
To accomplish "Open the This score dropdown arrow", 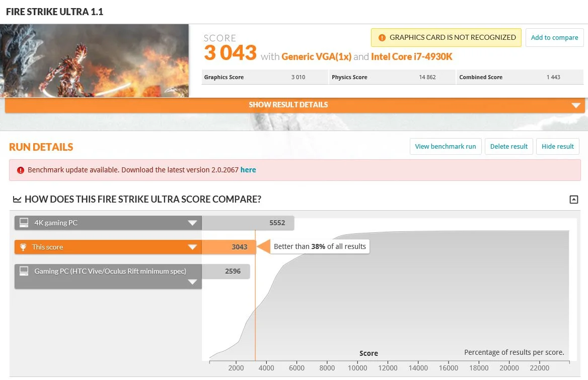I will tap(192, 247).
